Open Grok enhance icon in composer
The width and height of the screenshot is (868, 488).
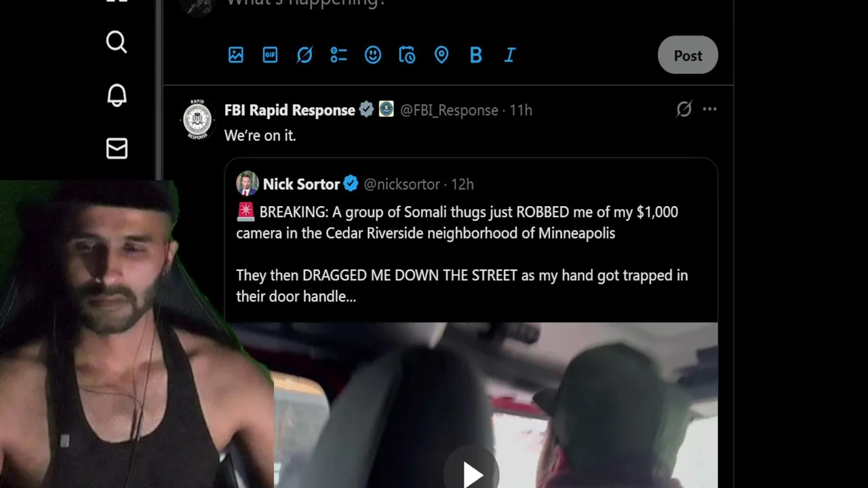pyautogui.click(x=304, y=55)
